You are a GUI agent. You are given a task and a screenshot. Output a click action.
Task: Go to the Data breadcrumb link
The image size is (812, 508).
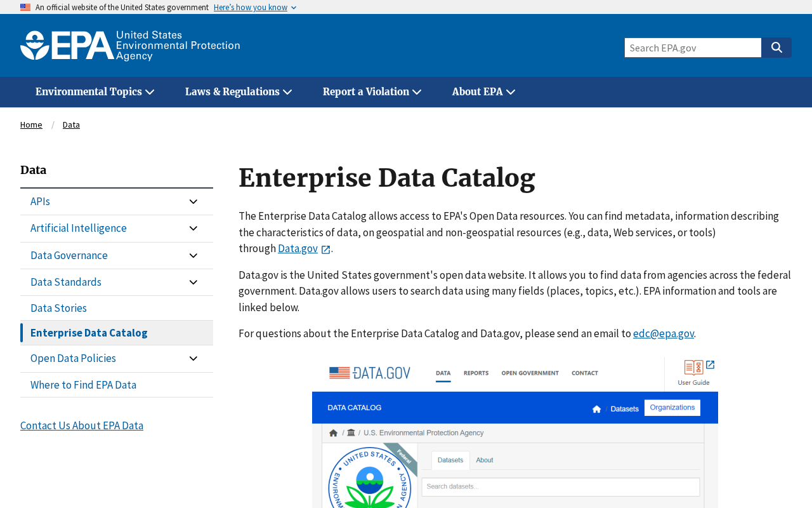click(71, 124)
